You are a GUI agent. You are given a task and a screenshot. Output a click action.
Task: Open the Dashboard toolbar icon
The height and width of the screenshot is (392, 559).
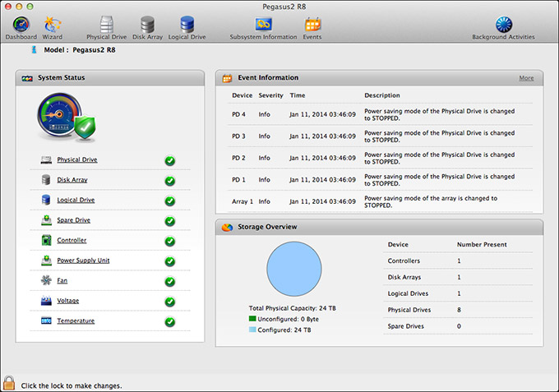click(x=21, y=28)
